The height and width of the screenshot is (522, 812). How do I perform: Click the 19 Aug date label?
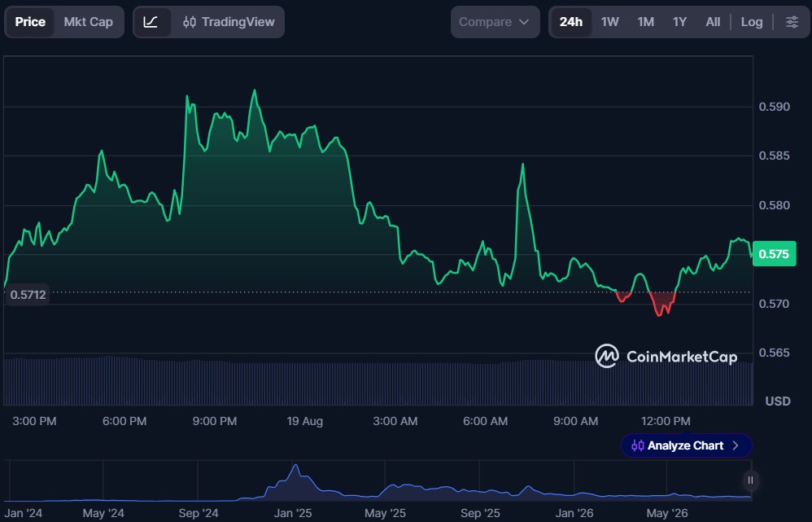pos(304,421)
